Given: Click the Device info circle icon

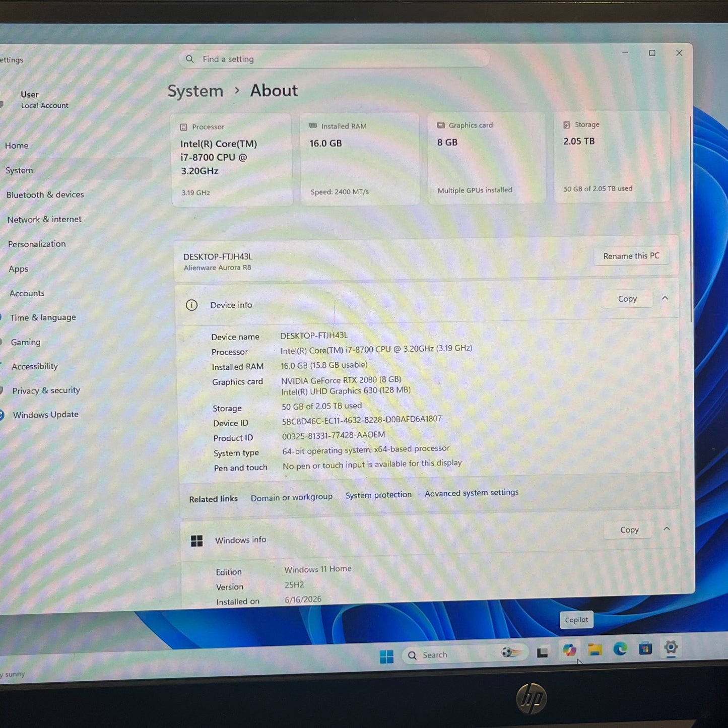Looking at the screenshot, I should pos(191,305).
